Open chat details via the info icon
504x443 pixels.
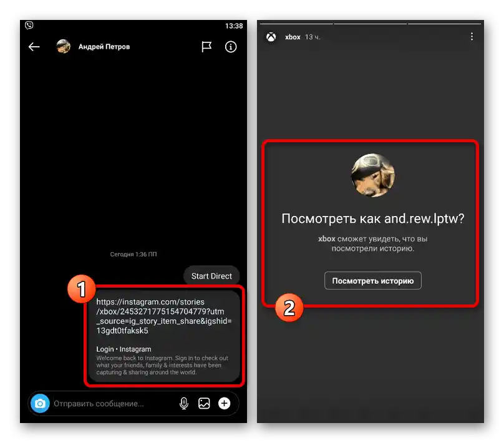pos(231,46)
